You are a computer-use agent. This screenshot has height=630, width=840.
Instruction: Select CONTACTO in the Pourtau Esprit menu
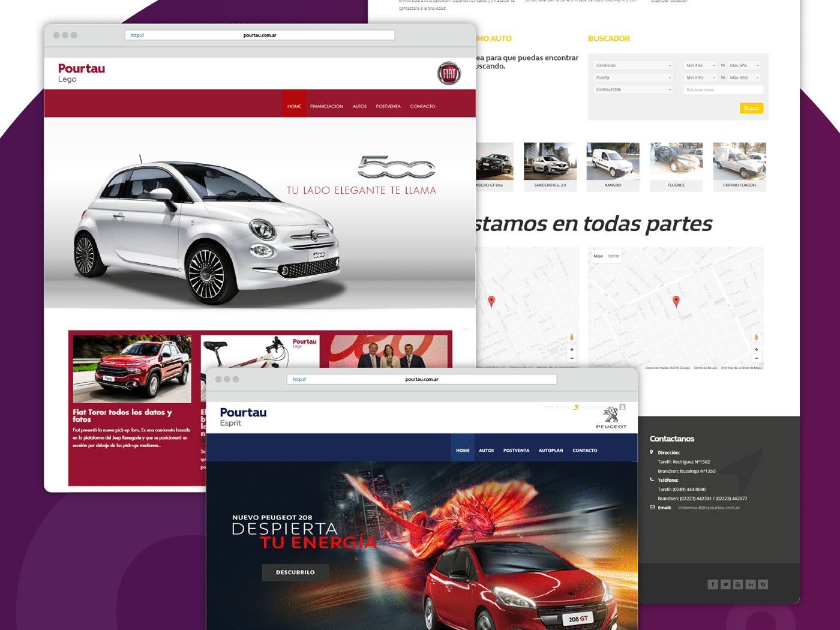(584, 450)
